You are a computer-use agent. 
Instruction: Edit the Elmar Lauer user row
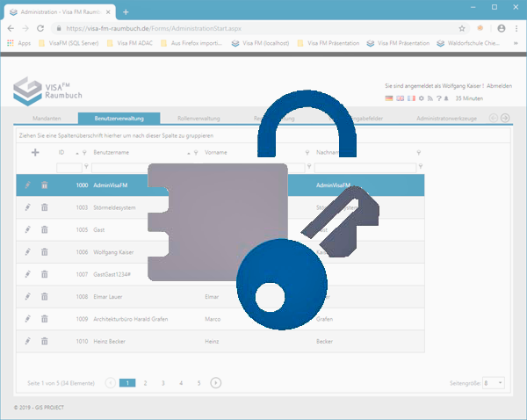[28, 297]
